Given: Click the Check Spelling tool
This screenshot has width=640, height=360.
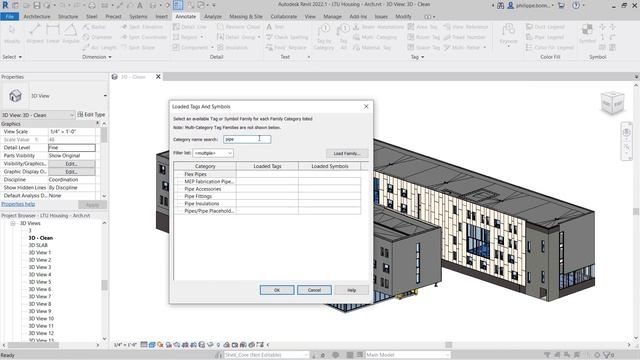Looking at the screenshot, I should click(287, 37).
